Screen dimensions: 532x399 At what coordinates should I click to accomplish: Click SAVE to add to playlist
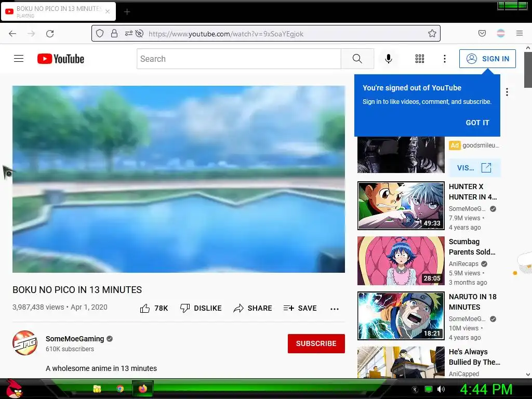tap(300, 308)
